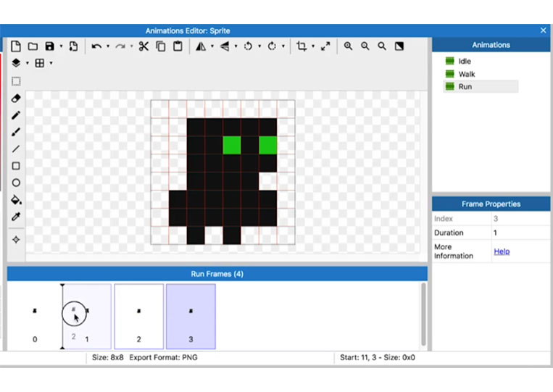
Task: Select the Line tool
Action: (16, 149)
